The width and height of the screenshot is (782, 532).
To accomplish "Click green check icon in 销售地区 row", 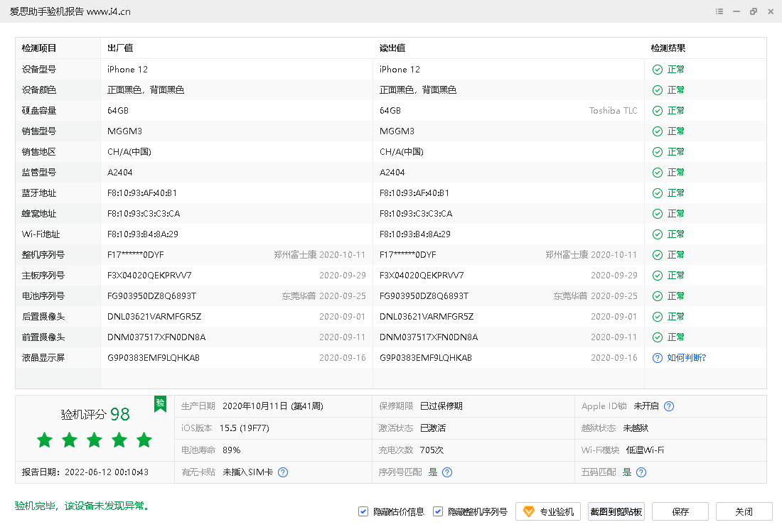I will pyautogui.click(x=658, y=152).
